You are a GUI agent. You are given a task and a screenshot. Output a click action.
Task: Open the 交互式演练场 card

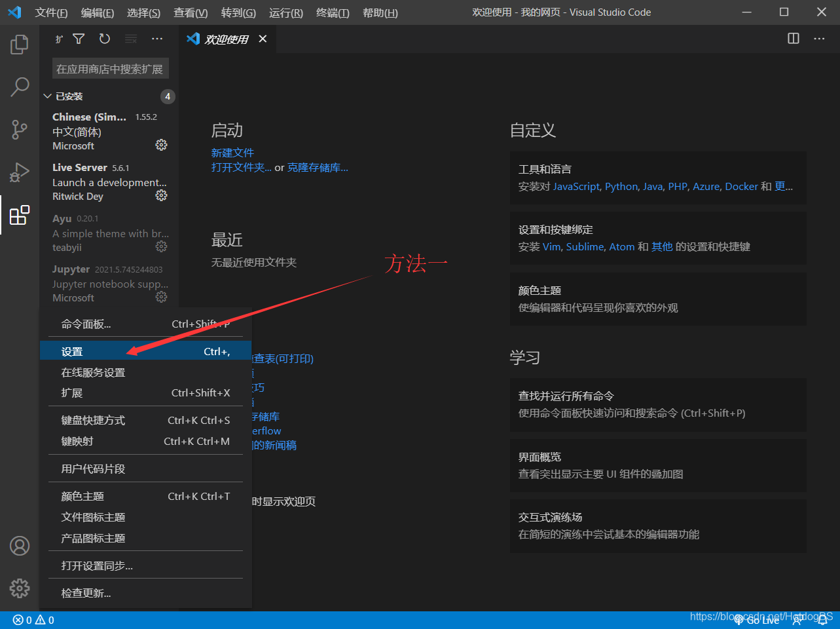(658, 525)
